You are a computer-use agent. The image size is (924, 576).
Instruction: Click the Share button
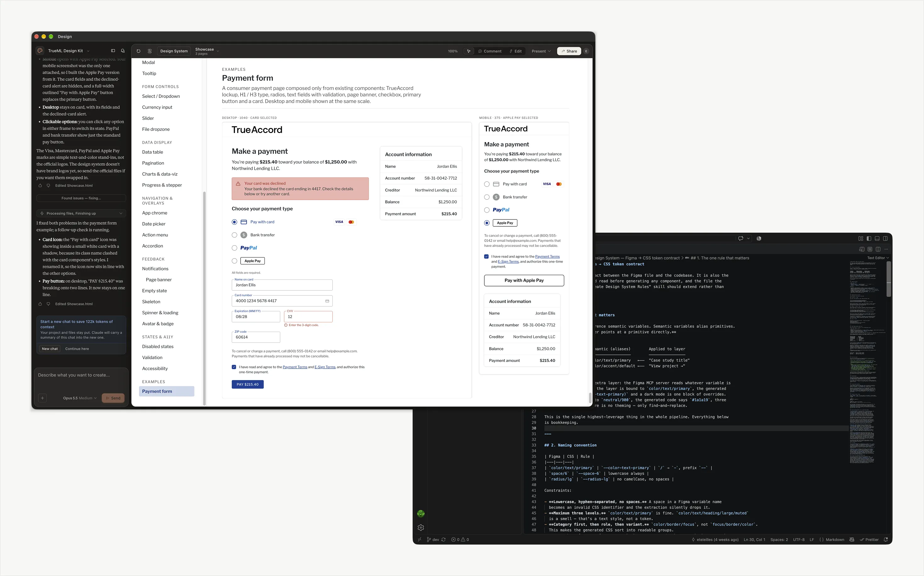point(569,51)
